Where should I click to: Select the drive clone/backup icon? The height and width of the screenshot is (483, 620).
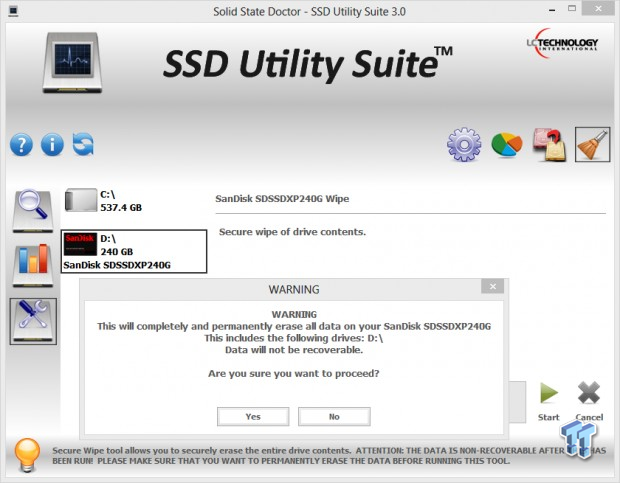[549, 145]
